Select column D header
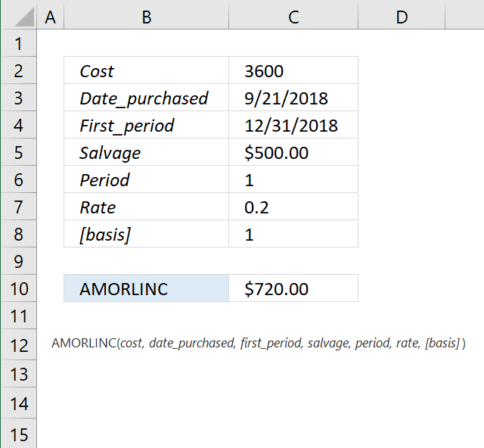The image size is (484, 448). click(x=402, y=17)
